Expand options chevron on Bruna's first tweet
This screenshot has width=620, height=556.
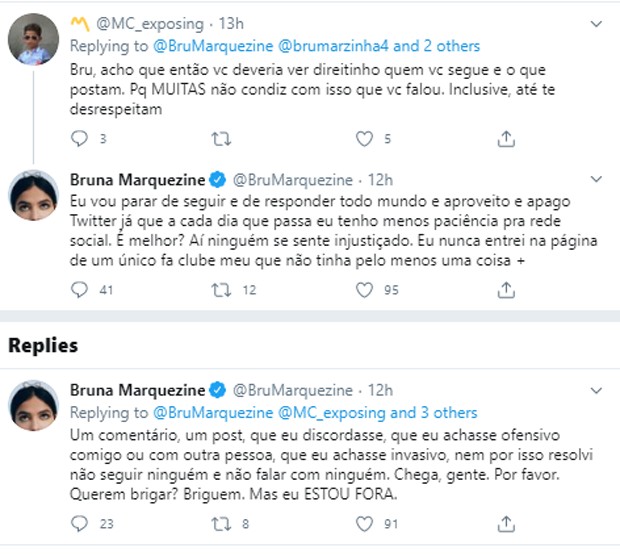596,180
